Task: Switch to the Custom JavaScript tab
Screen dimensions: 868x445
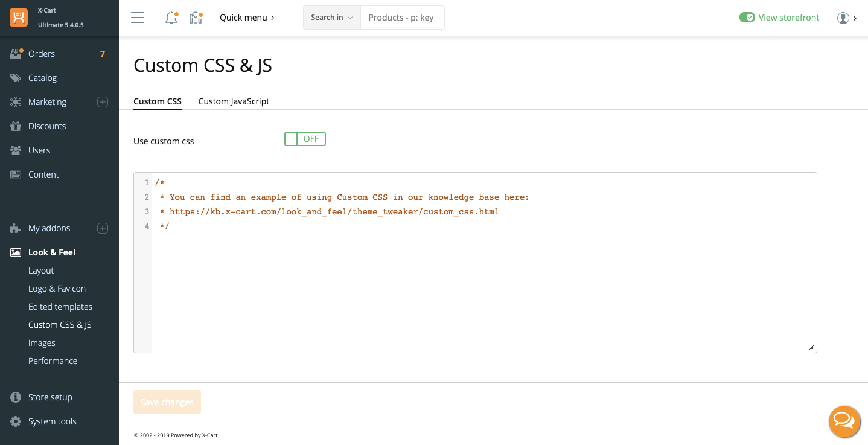Action: 234,101
